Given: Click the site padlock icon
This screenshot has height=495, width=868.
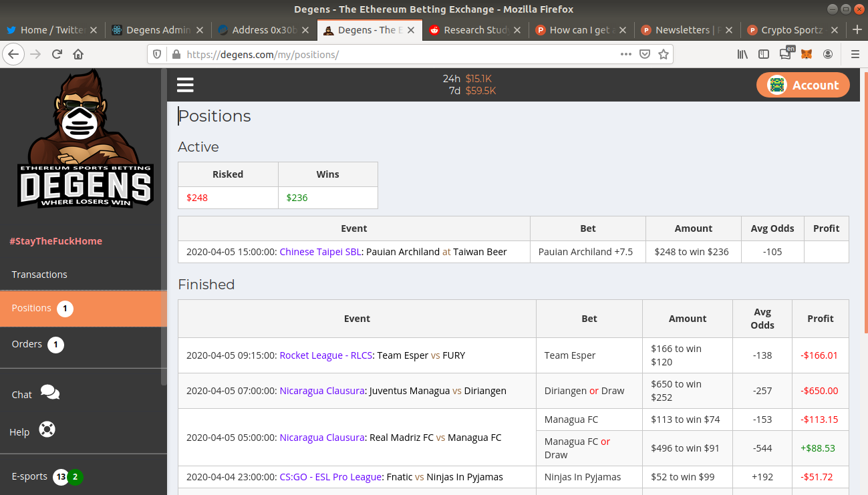Looking at the screenshot, I should pyautogui.click(x=176, y=54).
